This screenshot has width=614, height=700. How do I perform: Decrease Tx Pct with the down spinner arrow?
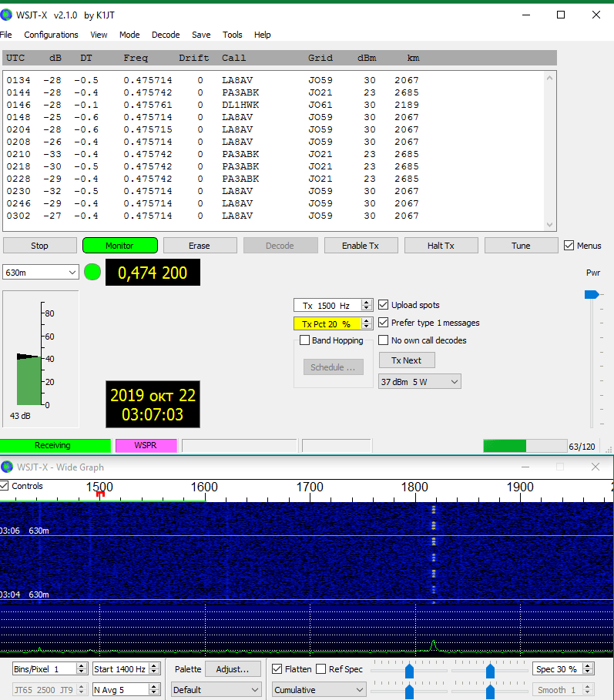[367, 327]
